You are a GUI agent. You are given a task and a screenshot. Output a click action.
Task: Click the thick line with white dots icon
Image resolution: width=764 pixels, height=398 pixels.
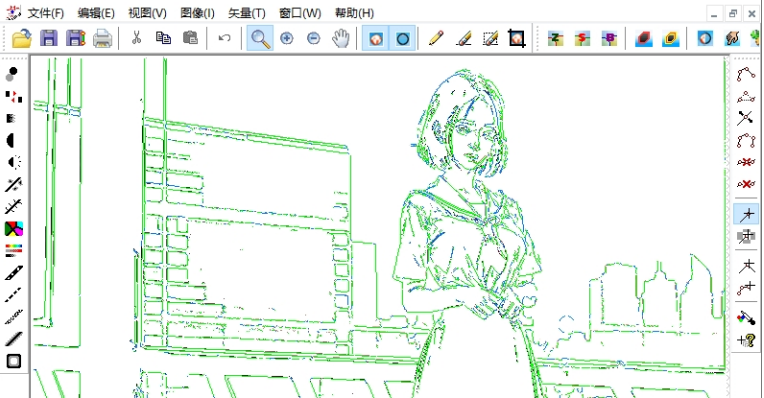click(14, 273)
